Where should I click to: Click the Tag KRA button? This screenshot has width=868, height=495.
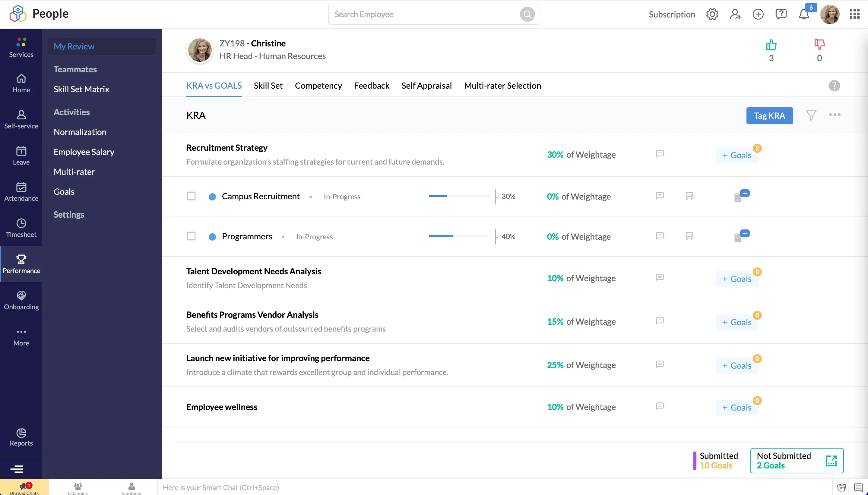[770, 115]
